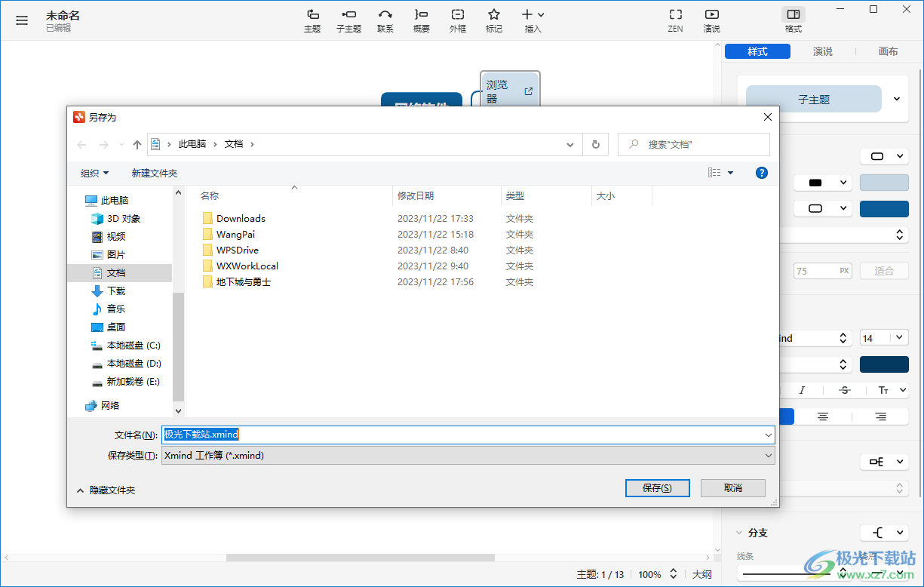
Task: Click the dark navy text color swatch
Action: click(x=884, y=364)
